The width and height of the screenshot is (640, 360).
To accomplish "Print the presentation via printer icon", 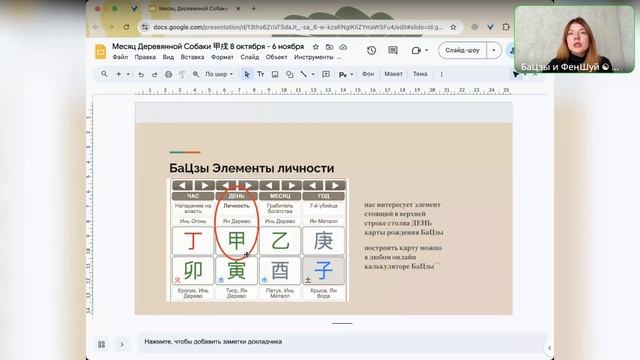I will tap(168, 74).
